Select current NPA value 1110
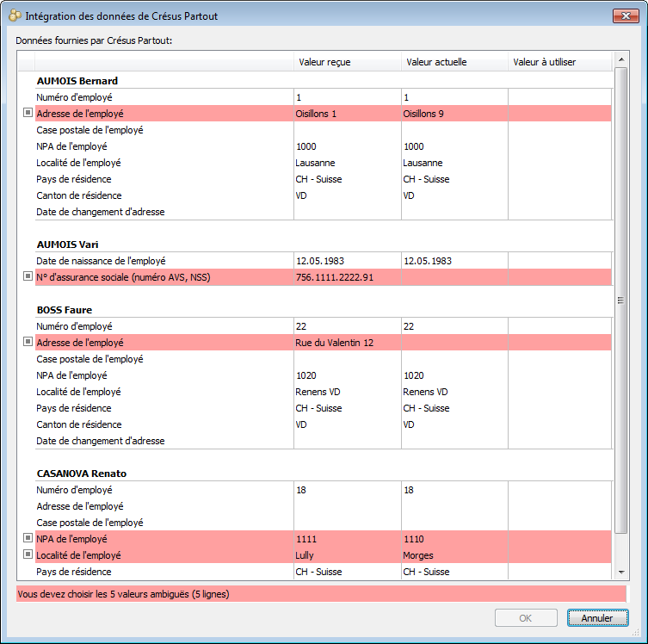648x644 pixels. point(414,539)
